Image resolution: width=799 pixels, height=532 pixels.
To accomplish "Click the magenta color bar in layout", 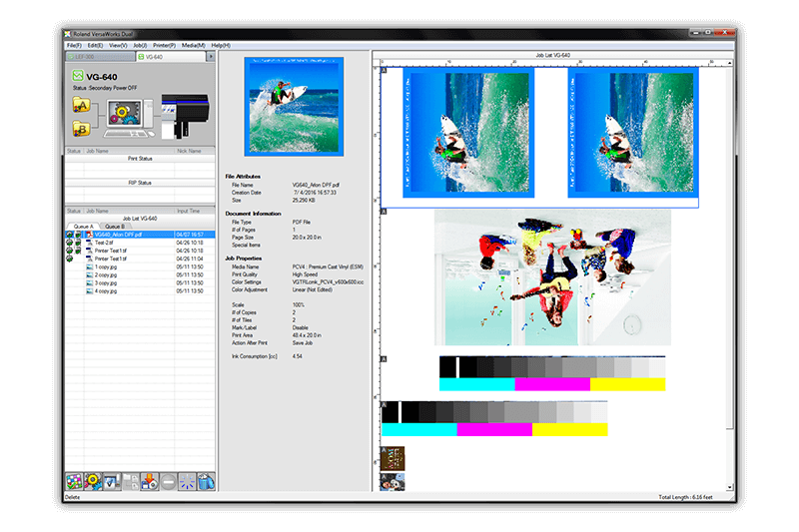I will pyautogui.click(x=552, y=384).
